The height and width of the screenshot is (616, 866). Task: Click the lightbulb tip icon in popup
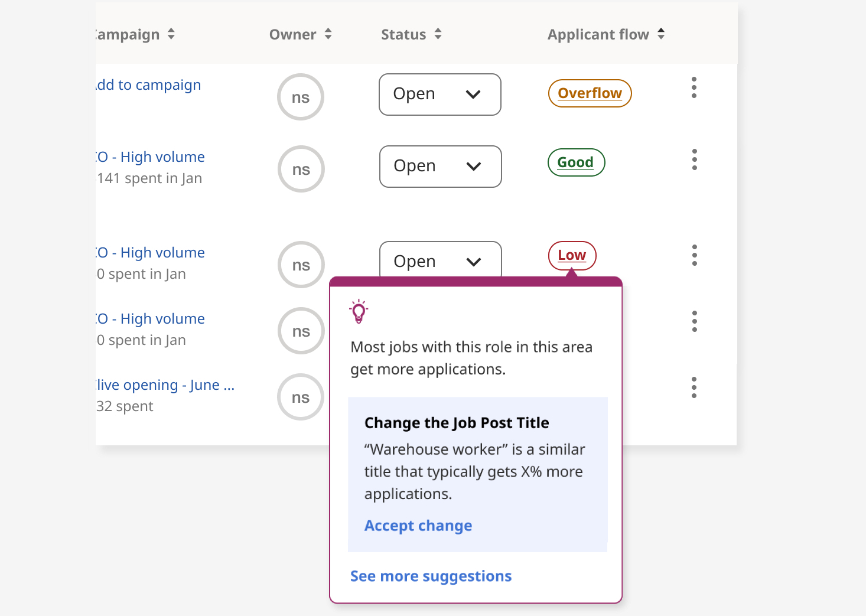pyautogui.click(x=359, y=311)
